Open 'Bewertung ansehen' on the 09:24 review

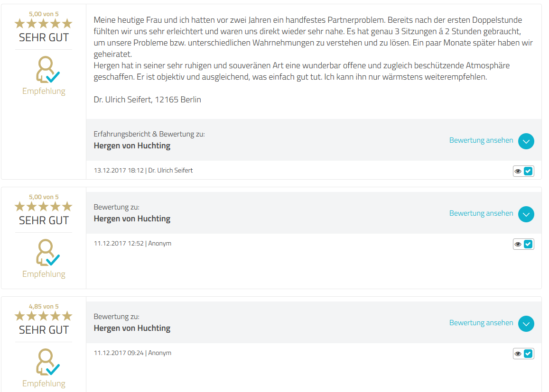(481, 323)
